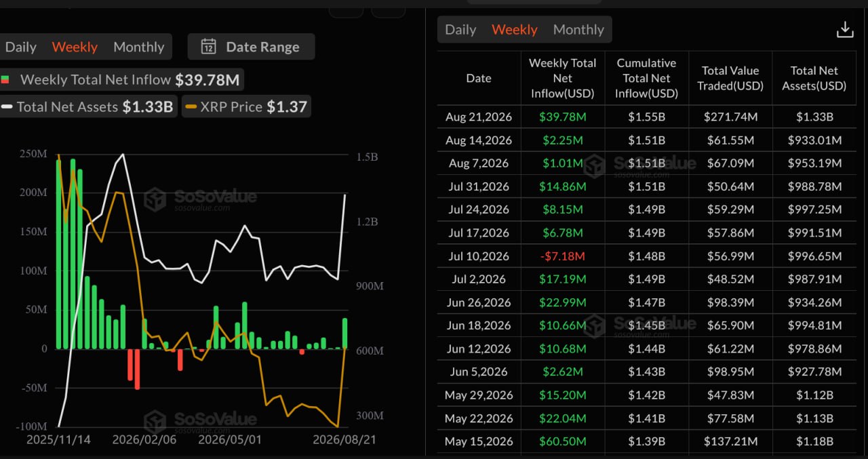Select the May 22,2026 row date
This screenshot has height=459, width=868.
point(479,418)
